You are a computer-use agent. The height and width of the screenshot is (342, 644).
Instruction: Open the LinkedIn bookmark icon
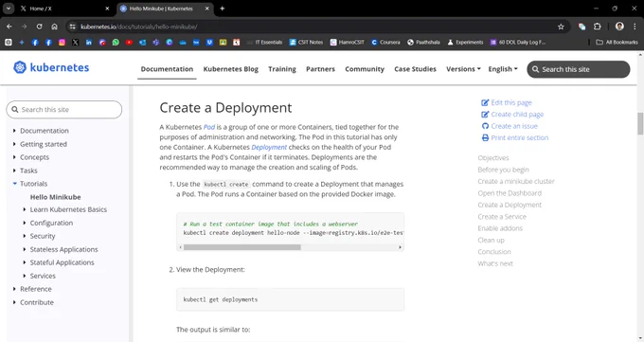pyautogui.click(x=89, y=43)
